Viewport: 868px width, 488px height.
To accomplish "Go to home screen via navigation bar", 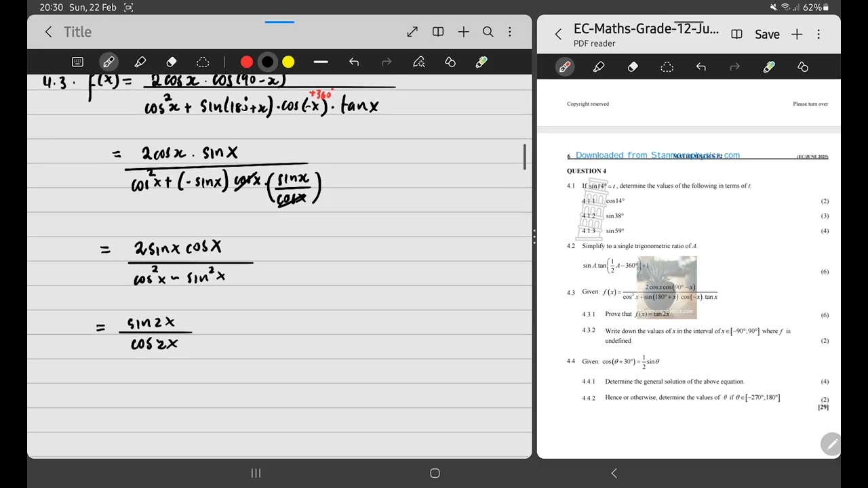I will (435, 473).
